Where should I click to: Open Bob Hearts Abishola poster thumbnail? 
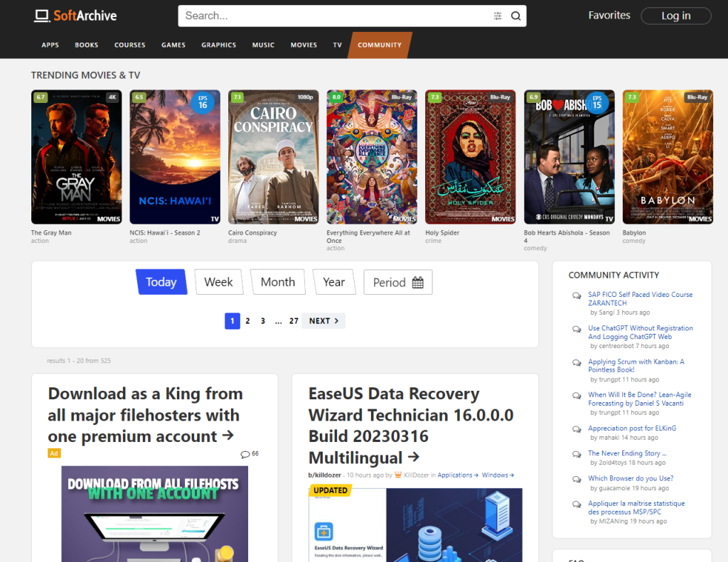click(x=569, y=157)
